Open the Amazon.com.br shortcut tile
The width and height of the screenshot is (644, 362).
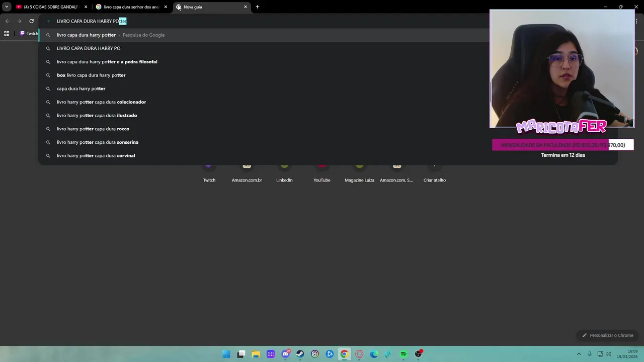click(247, 173)
